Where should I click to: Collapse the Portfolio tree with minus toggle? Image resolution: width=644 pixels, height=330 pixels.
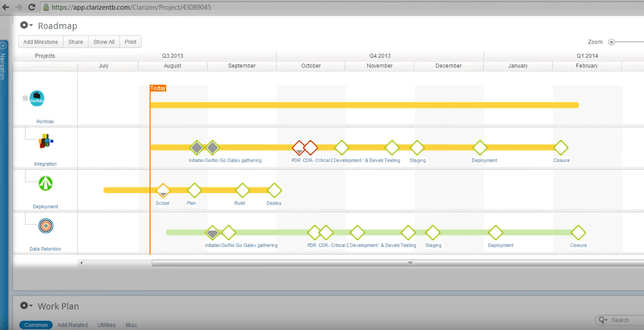[25, 98]
